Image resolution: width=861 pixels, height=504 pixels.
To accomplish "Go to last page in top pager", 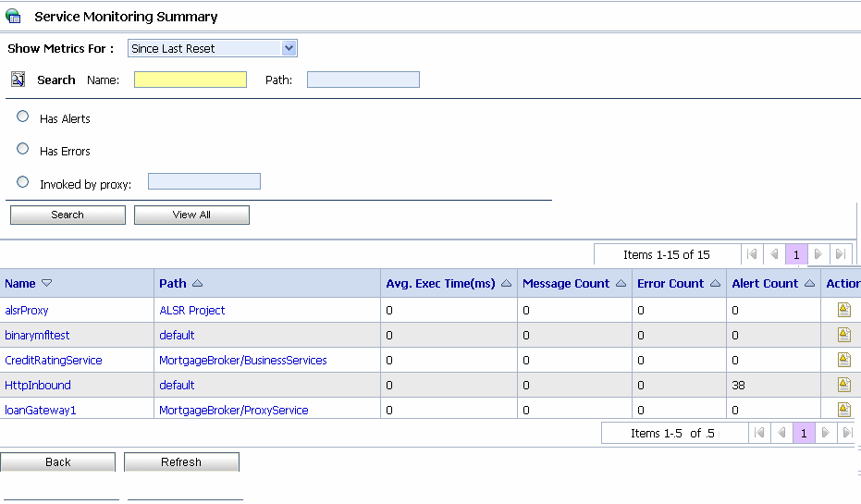I will tap(840, 254).
